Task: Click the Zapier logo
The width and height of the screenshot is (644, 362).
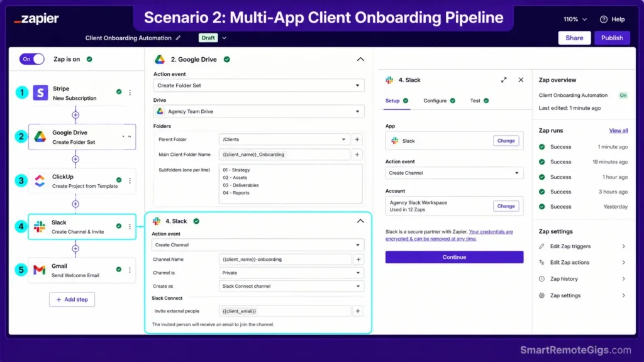Action: tap(36, 19)
